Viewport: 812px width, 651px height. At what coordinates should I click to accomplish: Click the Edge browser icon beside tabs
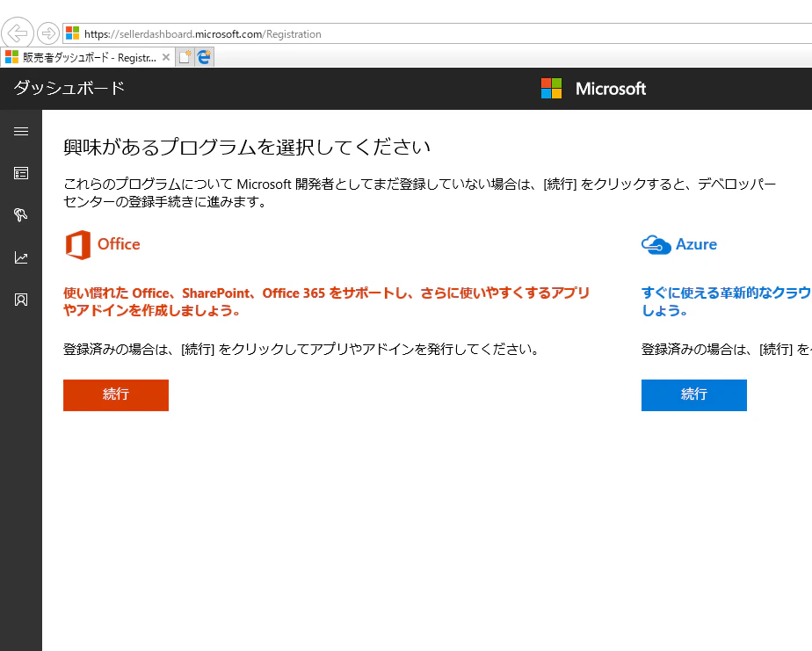pos(205,57)
